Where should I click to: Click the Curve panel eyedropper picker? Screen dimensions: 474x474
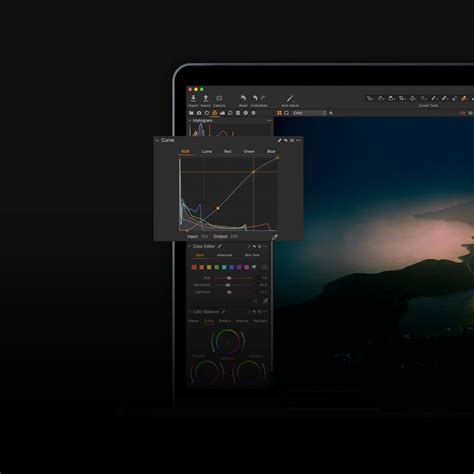275,237
